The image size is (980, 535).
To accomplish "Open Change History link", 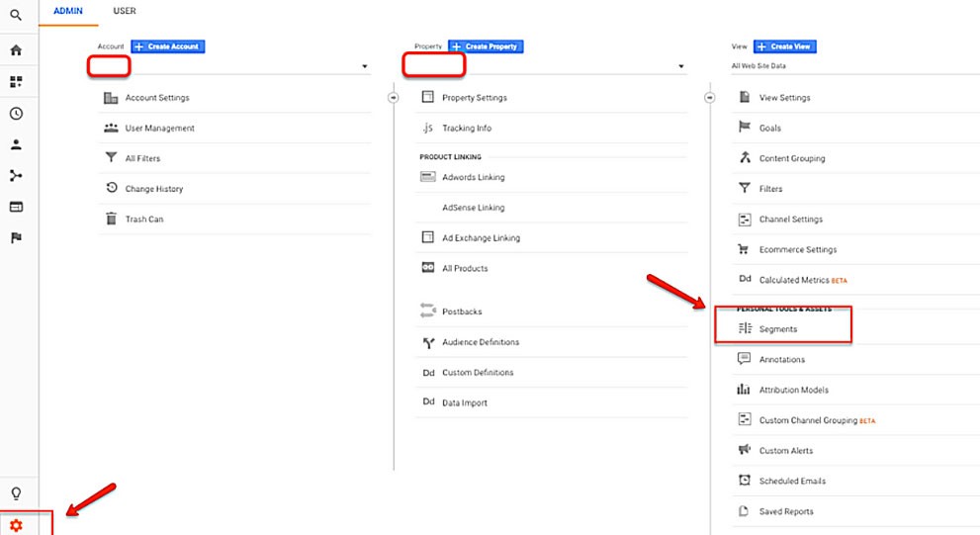I will click(153, 189).
